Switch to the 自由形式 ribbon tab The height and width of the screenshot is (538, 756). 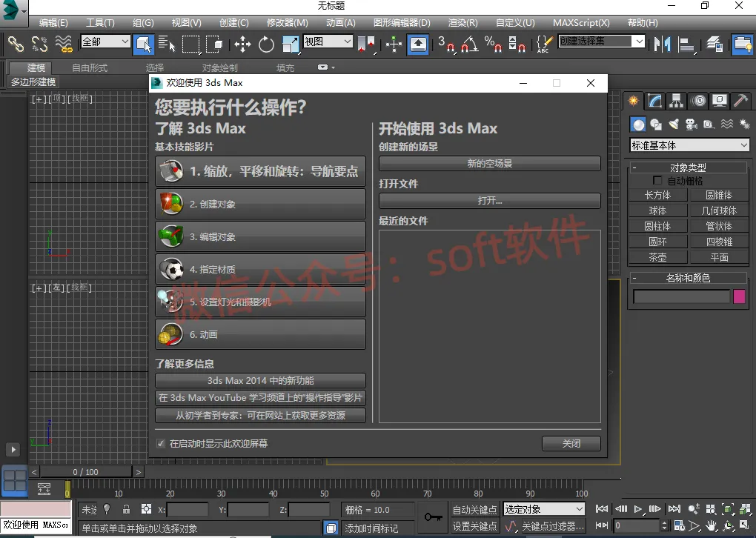tap(90, 68)
